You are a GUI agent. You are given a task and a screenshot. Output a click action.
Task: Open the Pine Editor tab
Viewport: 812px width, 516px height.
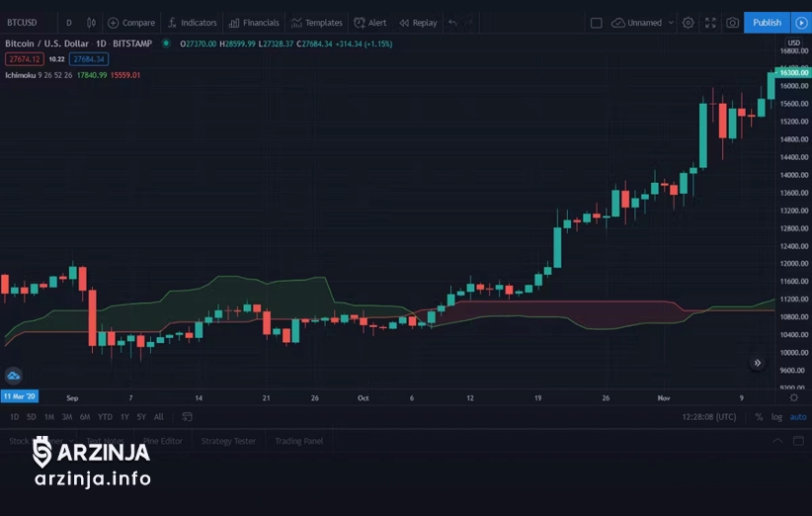[x=162, y=441]
